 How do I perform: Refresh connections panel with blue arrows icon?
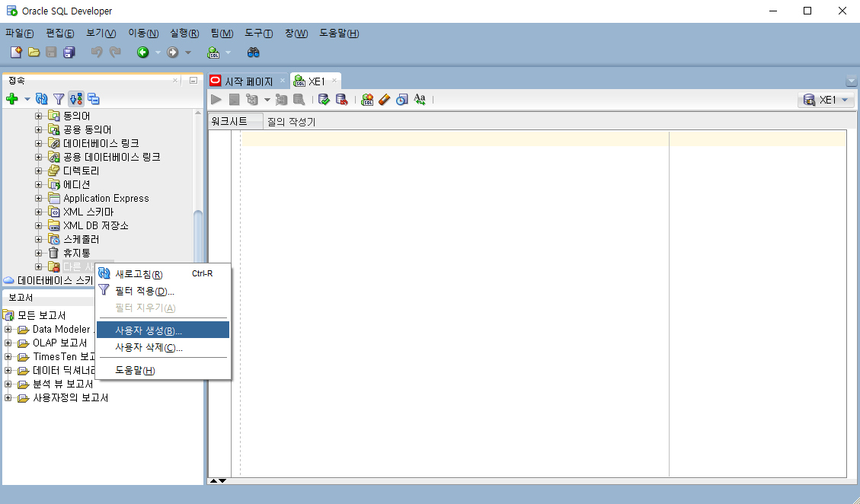(x=42, y=99)
